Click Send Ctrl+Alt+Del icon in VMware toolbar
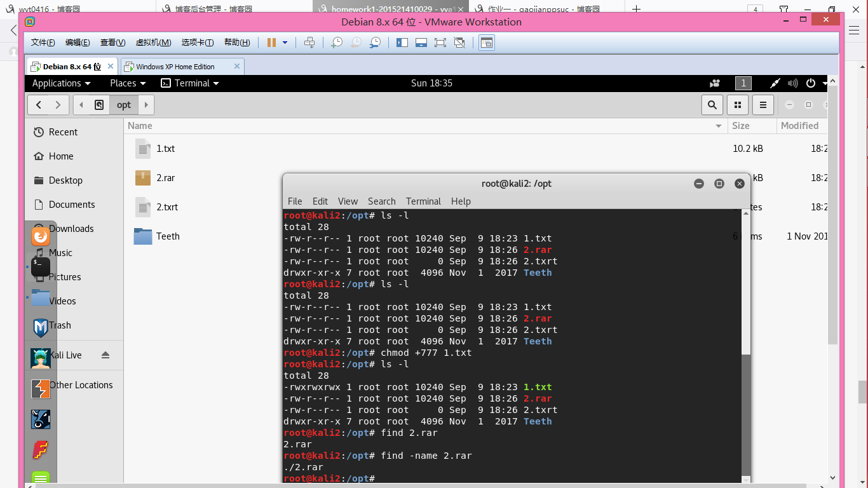Viewport: 868px width, 488px height. [x=309, y=43]
